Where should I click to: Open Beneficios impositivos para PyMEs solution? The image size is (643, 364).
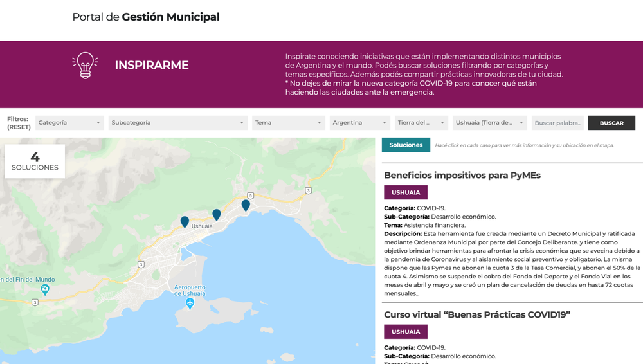tap(462, 175)
